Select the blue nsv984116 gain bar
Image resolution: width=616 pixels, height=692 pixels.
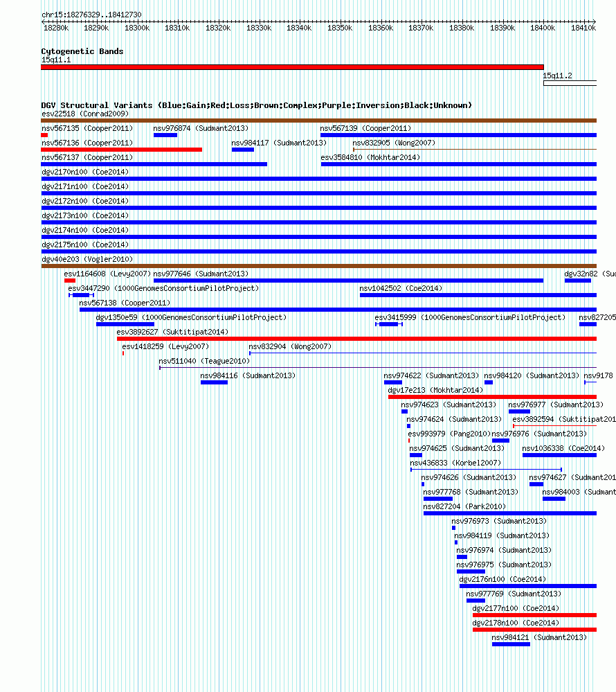pos(214,382)
